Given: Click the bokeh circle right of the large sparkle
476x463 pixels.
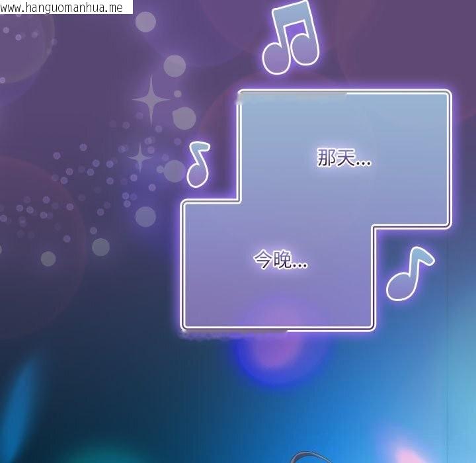Looking at the screenshot, I should 184,118.
